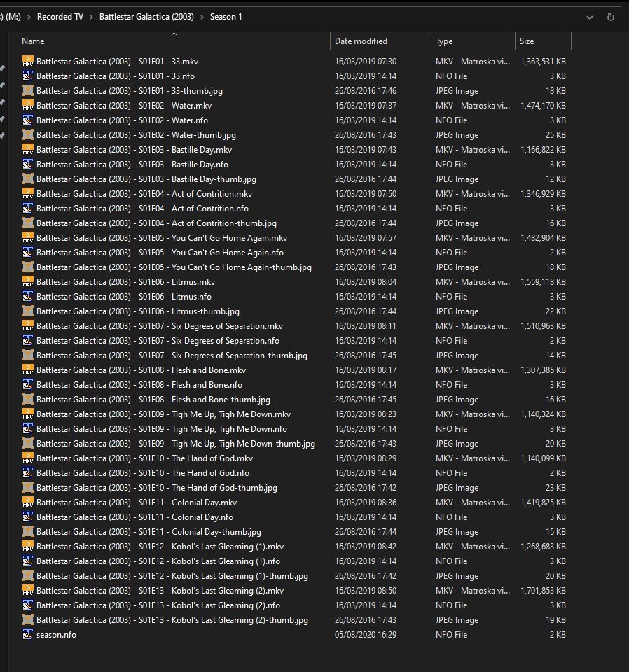The image size is (629, 672).
Task: Click the 1,474,170 KB size cell
Action: [543, 106]
